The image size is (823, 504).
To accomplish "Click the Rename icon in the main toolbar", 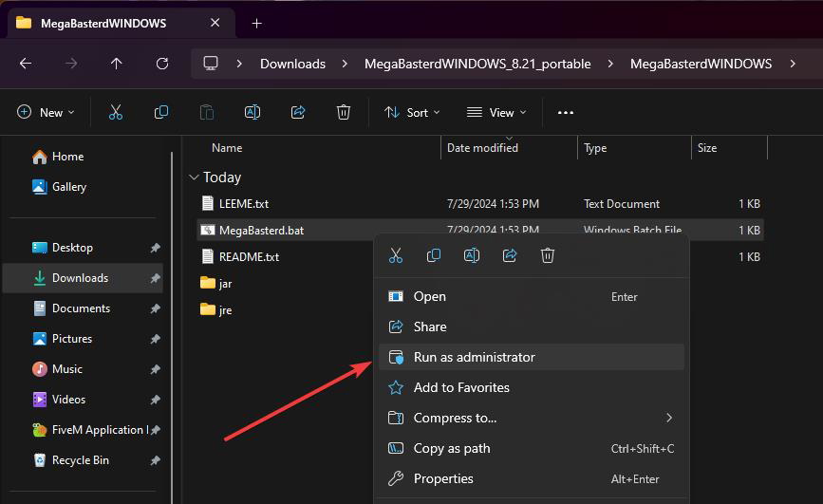I will (253, 112).
